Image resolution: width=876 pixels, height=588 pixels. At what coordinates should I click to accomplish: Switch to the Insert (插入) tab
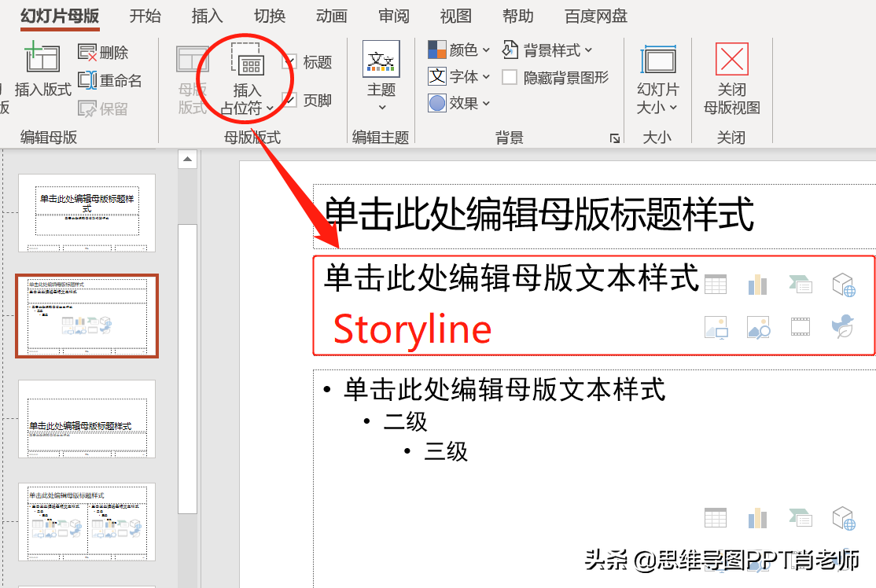(x=208, y=17)
